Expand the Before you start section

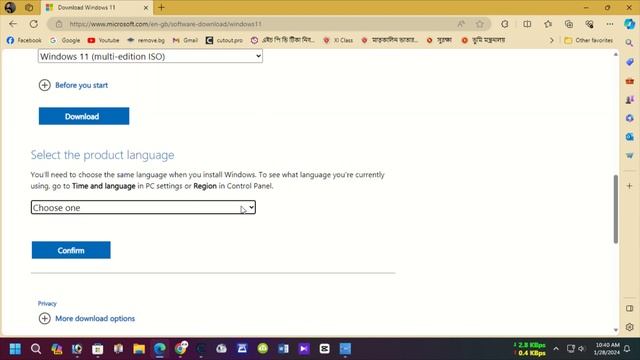click(x=73, y=85)
